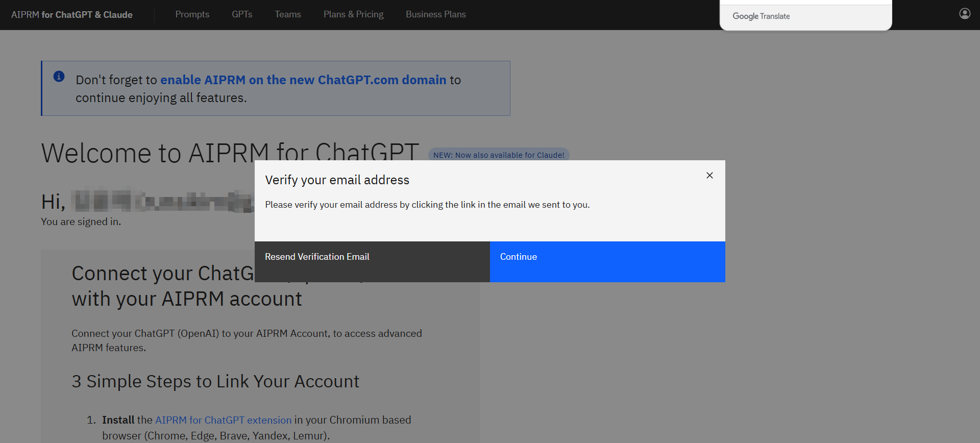Image resolution: width=980 pixels, height=443 pixels.
Task: Select the 'Verify your email address' dialog title
Action: pyautogui.click(x=337, y=180)
